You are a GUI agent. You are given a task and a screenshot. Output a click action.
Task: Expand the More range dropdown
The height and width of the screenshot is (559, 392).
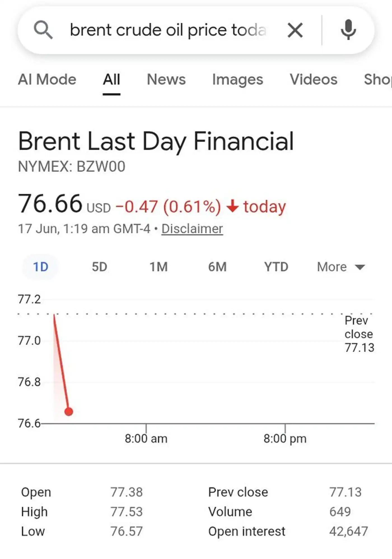341,267
